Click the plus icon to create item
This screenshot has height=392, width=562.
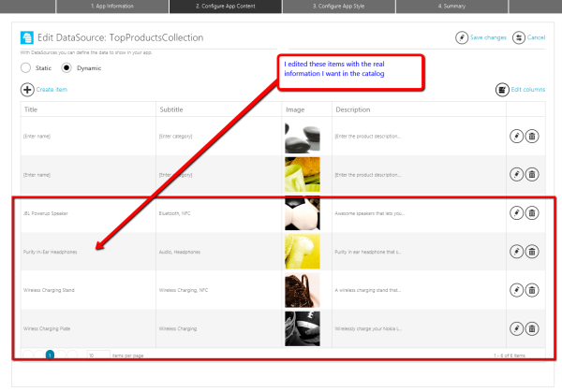coord(27,90)
